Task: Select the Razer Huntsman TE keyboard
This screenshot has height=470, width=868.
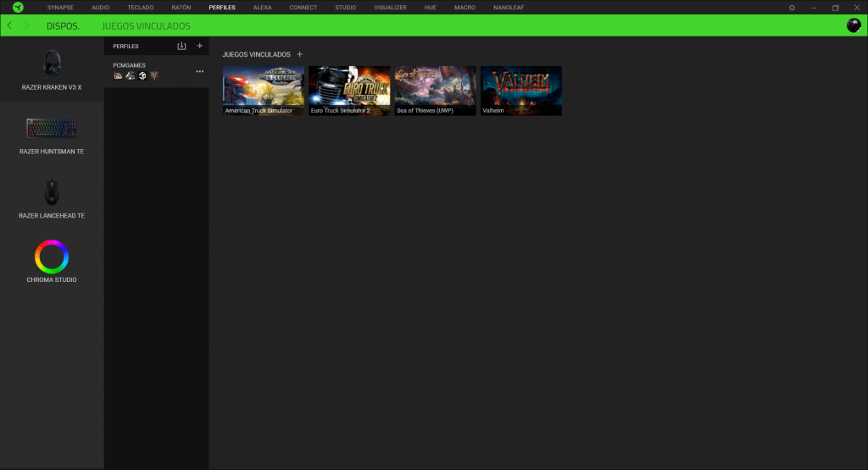Action: coord(52,135)
